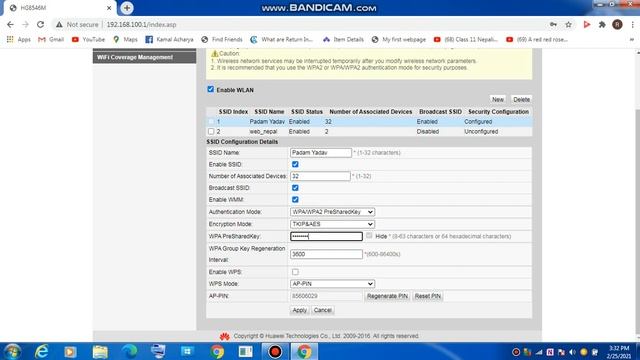
Task: Open the Find Friends bookmark
Action: pos(222,40)
